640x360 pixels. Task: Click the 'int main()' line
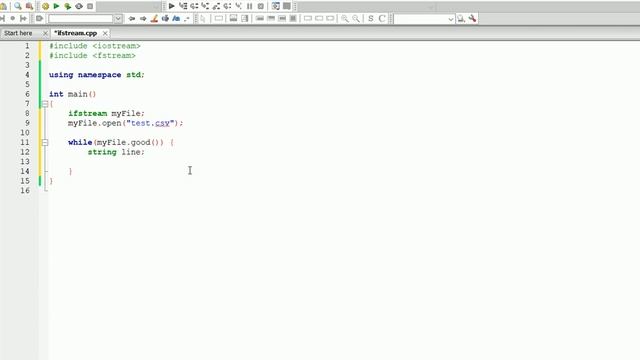[x=73, y=94]
